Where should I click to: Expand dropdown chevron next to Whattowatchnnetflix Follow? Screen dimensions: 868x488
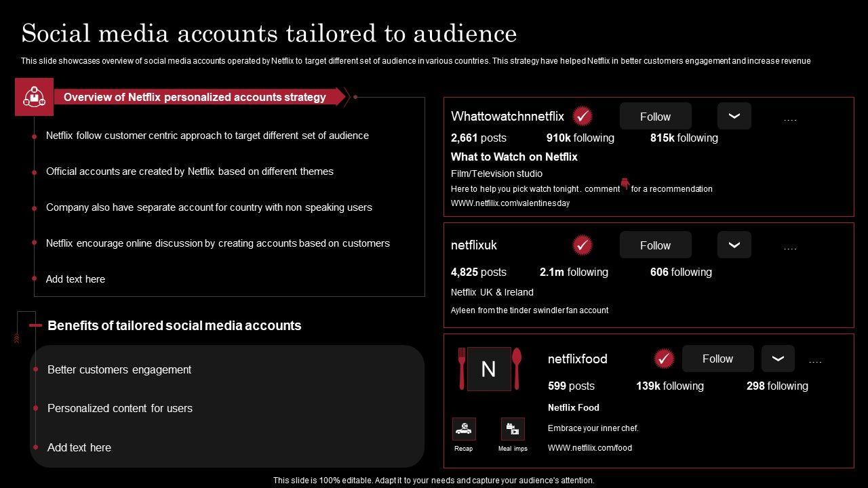(x=734, y=116)
